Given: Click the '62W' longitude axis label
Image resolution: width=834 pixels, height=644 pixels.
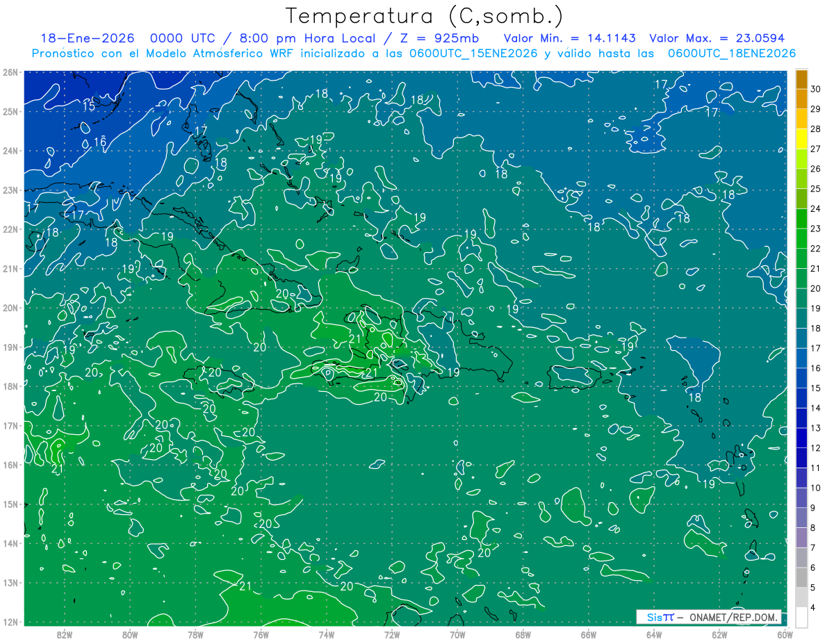Looking at the screenshot, I should click(x=719, y=634).
